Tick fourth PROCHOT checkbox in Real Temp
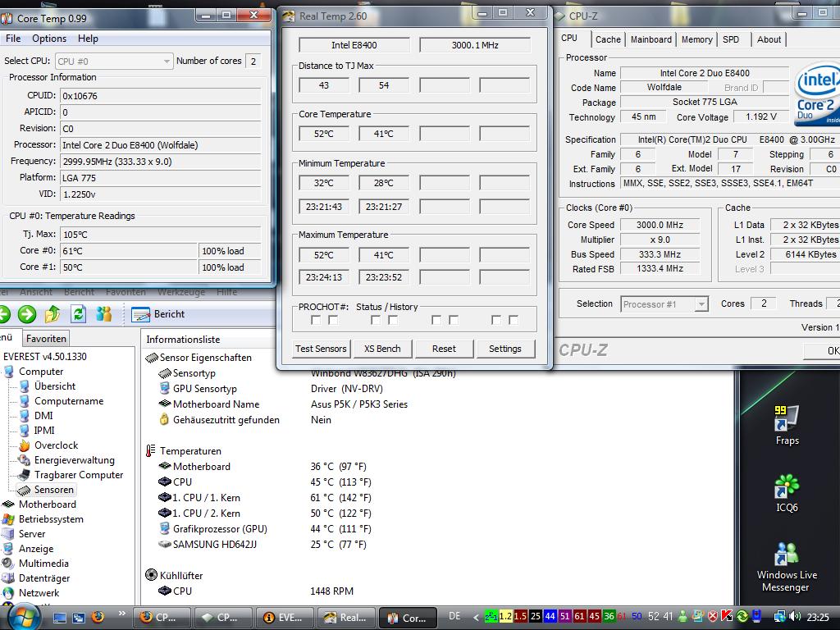 coord(393,320)
